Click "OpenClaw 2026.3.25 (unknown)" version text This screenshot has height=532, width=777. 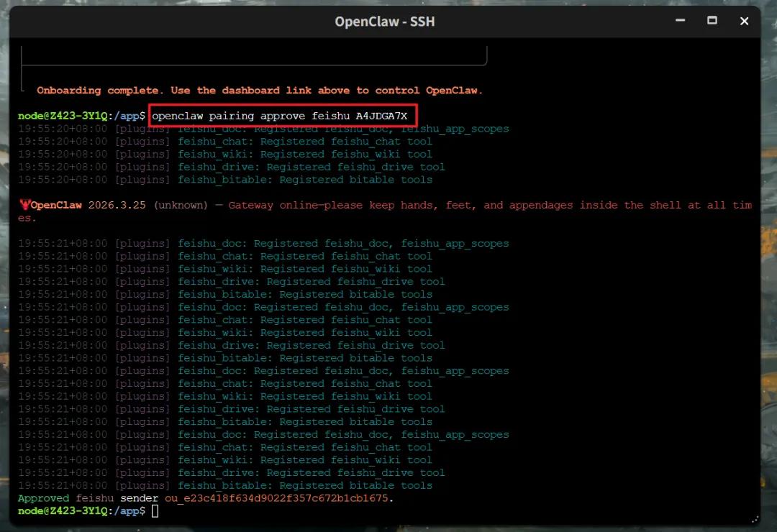pyautogui.click(x=119, y=205)
